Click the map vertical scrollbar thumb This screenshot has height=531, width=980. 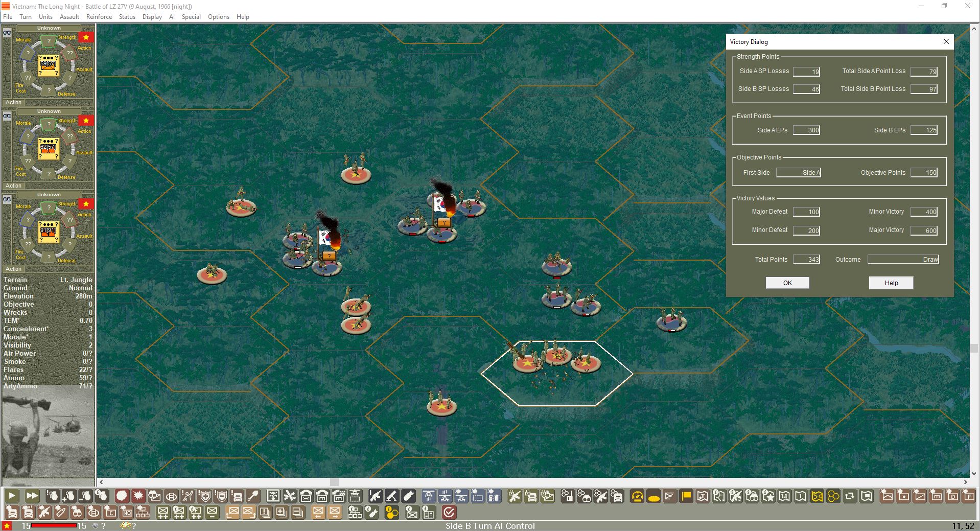pyautogui.click(x=974, y=349)
